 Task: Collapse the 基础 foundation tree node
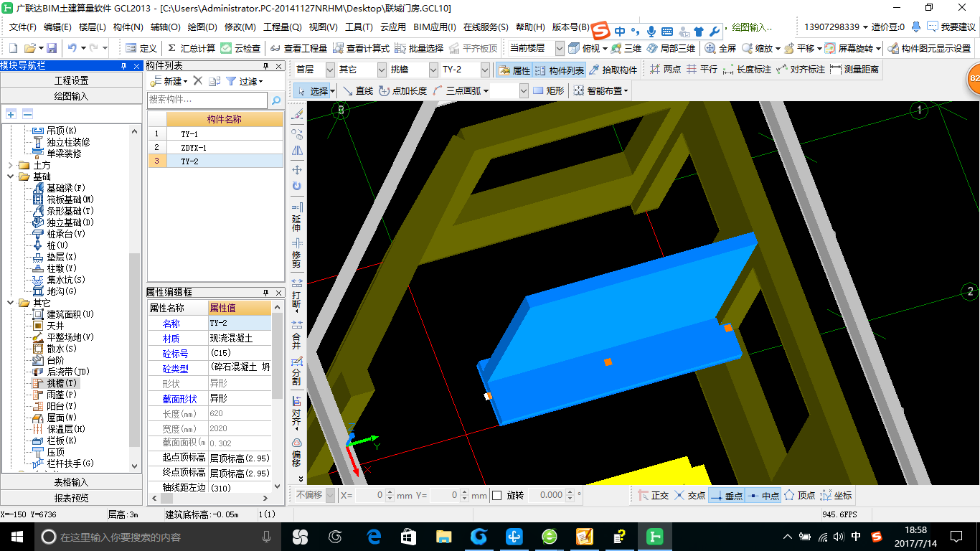pyautogui.click(x=10, y=176)
